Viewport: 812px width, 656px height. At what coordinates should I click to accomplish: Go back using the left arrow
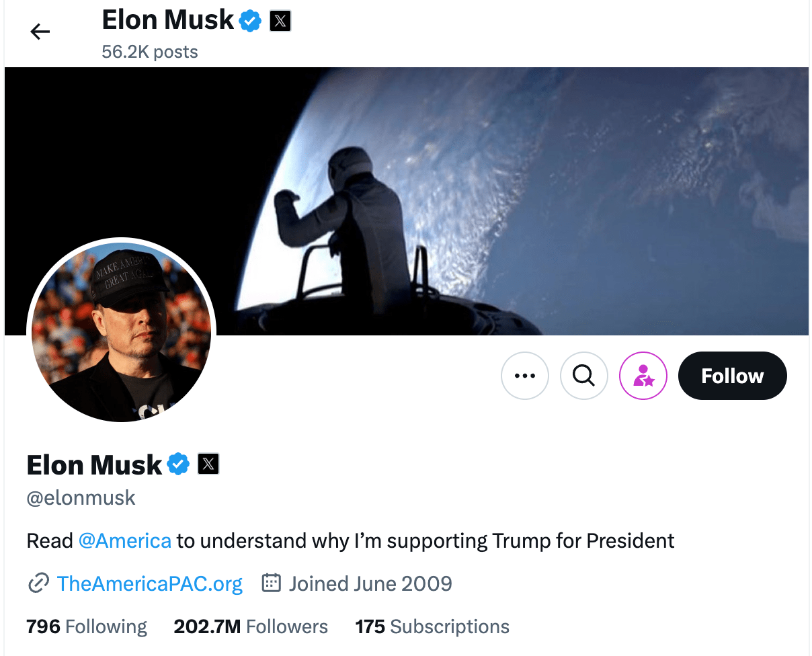40,32
